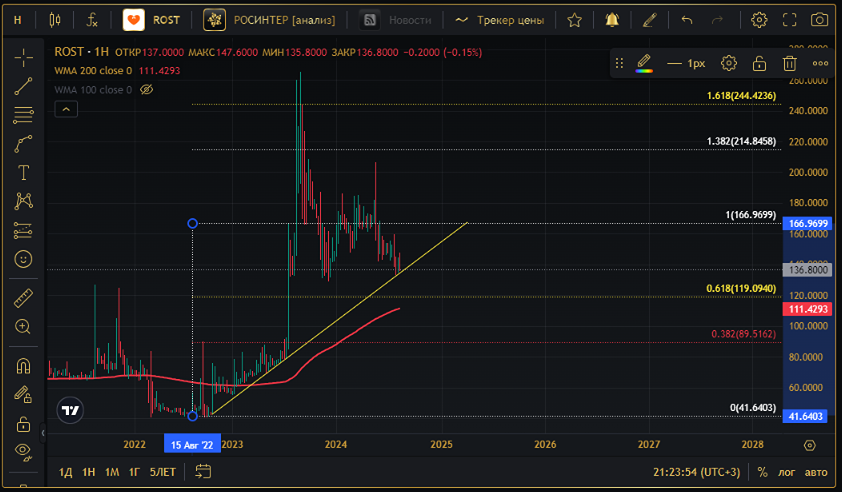Image resolution: width=842 pixels, height=492 pixels.
Task: Toggle лог logarithmic scale
Action: coord(787,472)
